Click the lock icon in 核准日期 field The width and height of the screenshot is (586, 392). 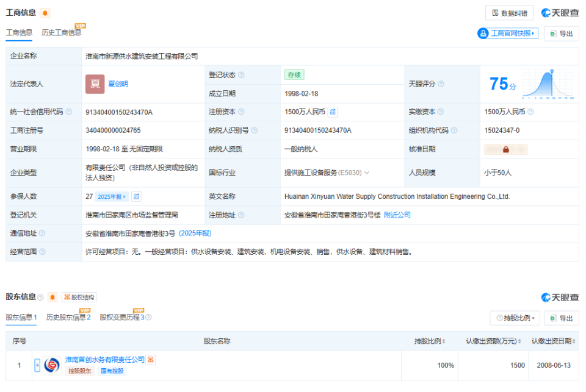[x=505, y=149]
